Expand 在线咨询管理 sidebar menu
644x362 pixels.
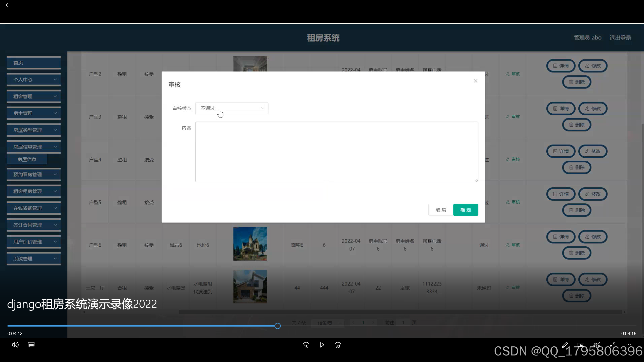pyautogui.click(x=34, y=208)
